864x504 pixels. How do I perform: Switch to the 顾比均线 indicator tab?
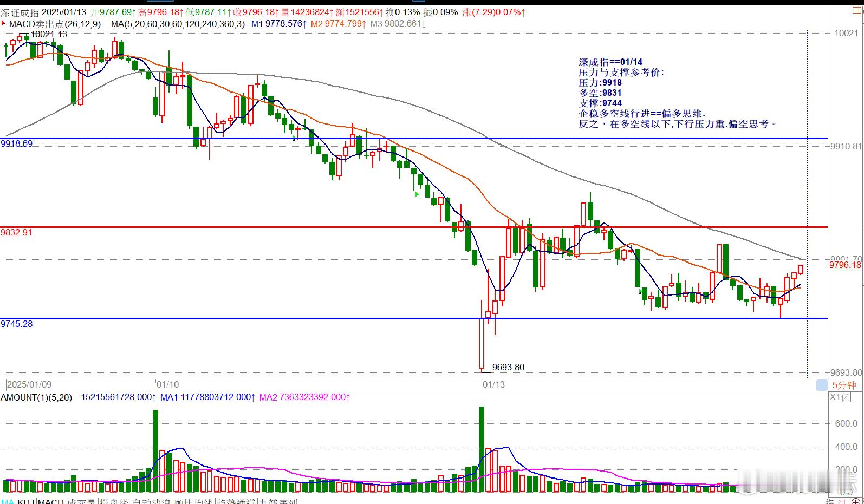pyautogui.click(x=194, y=502)
